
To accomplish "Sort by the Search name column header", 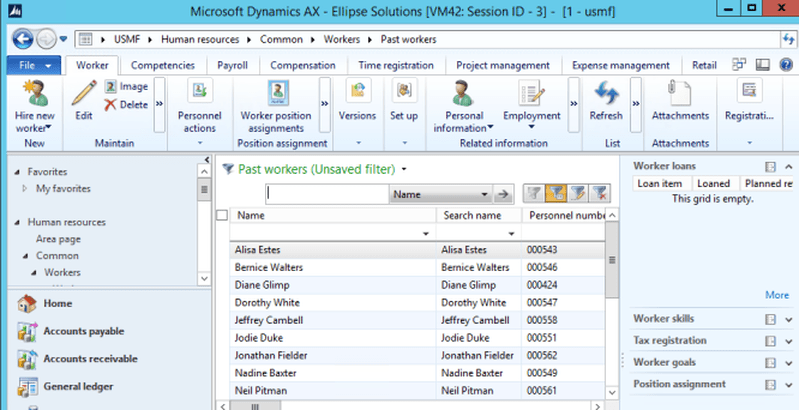I will click(x=479, y=215).
